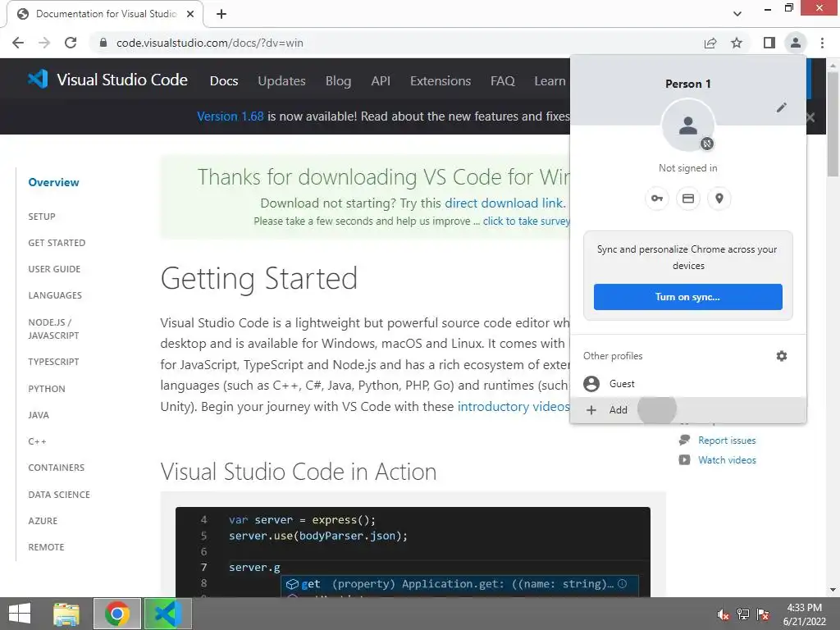
Task: Click the code demo animation image
Action: 413,552
